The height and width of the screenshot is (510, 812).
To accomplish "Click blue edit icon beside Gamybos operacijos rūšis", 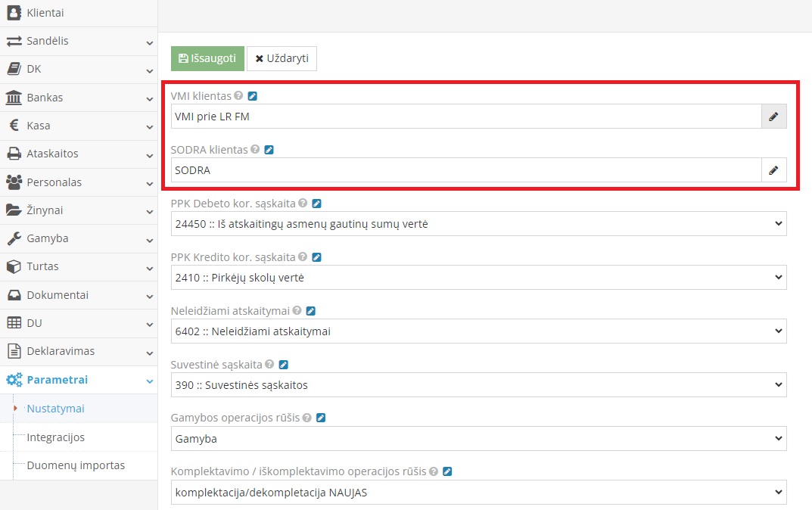I will (x=321, y=418).
